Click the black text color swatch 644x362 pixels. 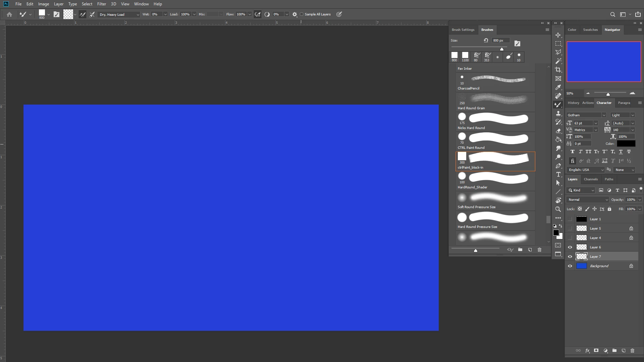pos(626,144)
